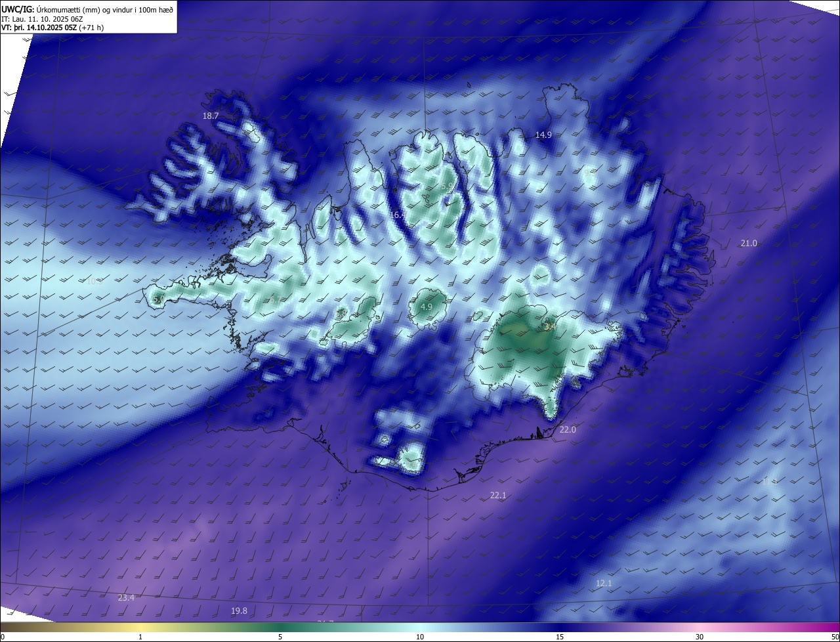This screenshot has height=642, width=840.
Task: Click the 18.7 value over the Westfjords
Action: coord(211,116)
